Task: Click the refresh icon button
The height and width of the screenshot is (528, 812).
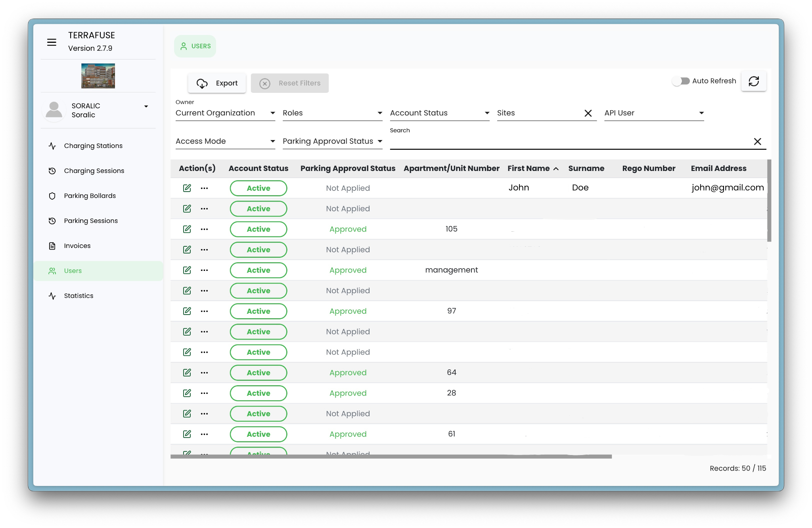Action: tap(753, 81)
